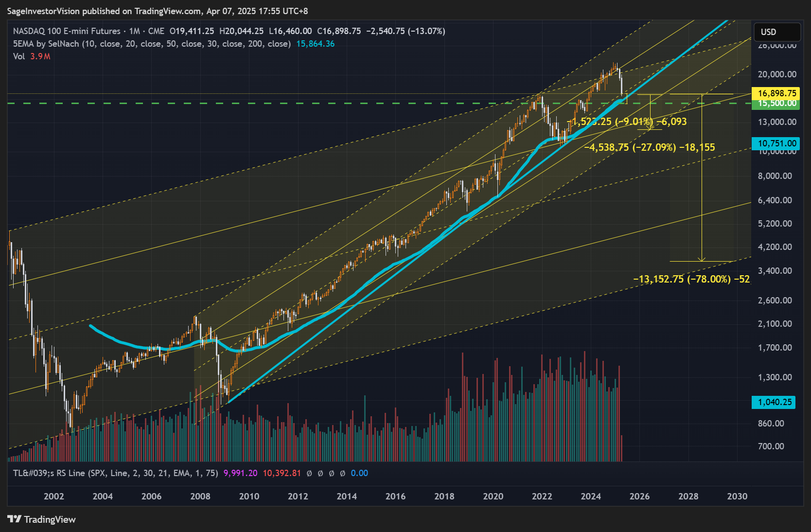Click the 2,600.00 price axis label
The height and width of the screenshot is (532, 811).
tap(775, 301)
